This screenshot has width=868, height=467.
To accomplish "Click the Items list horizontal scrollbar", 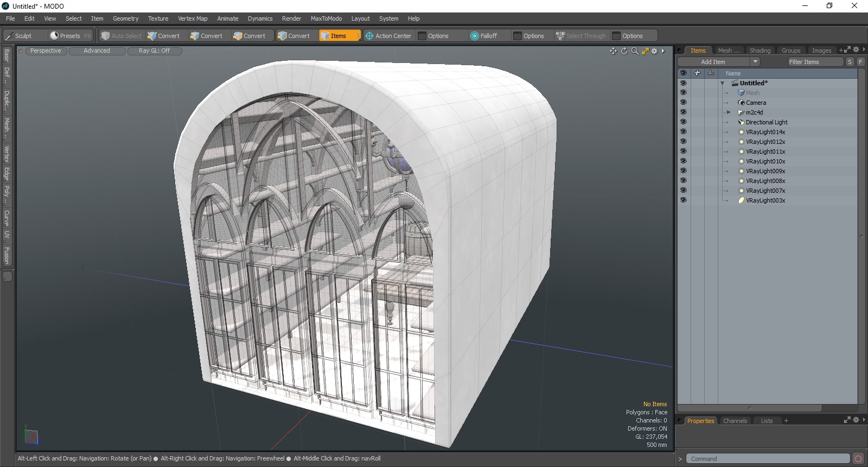I will click(750, 408).
